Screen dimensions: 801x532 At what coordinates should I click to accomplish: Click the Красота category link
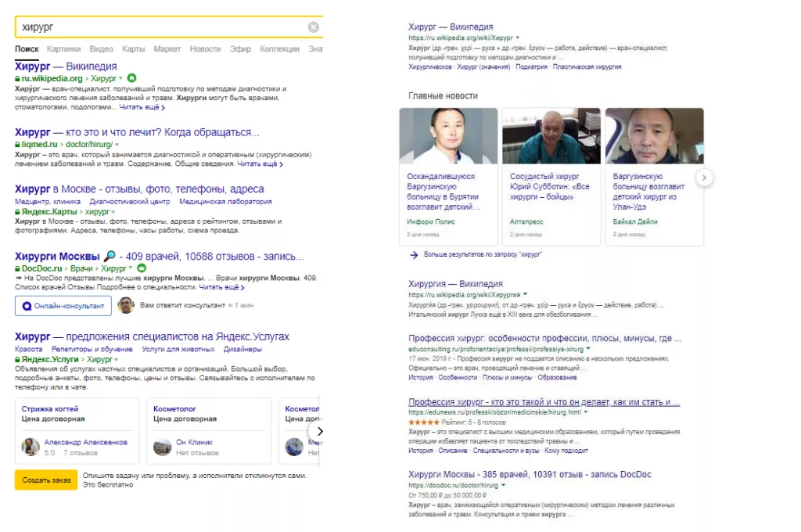29,350
